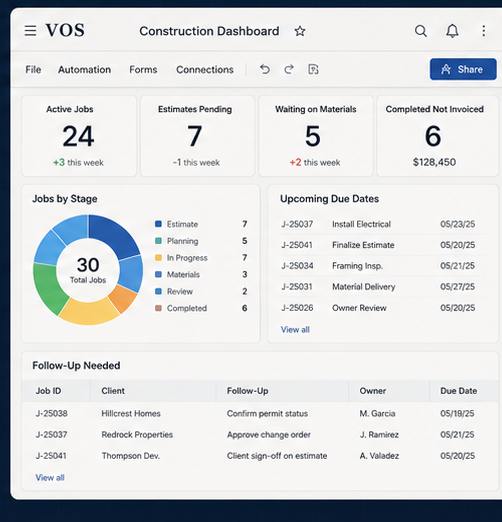Select the Estimate legend color swatch

tap(158, 224)
